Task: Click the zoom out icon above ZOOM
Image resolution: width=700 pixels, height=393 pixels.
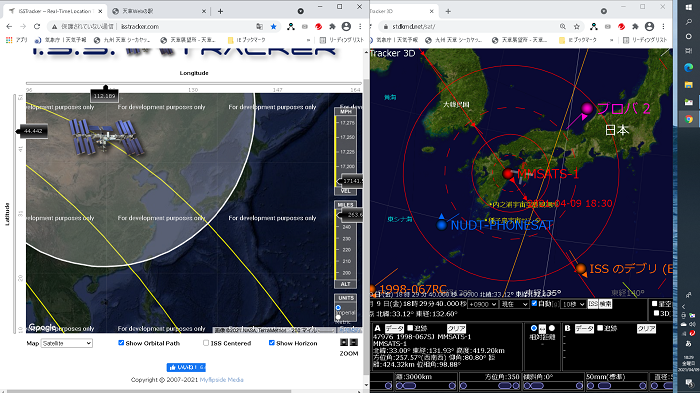Action: pyautogui.click(x=354, y=343)
